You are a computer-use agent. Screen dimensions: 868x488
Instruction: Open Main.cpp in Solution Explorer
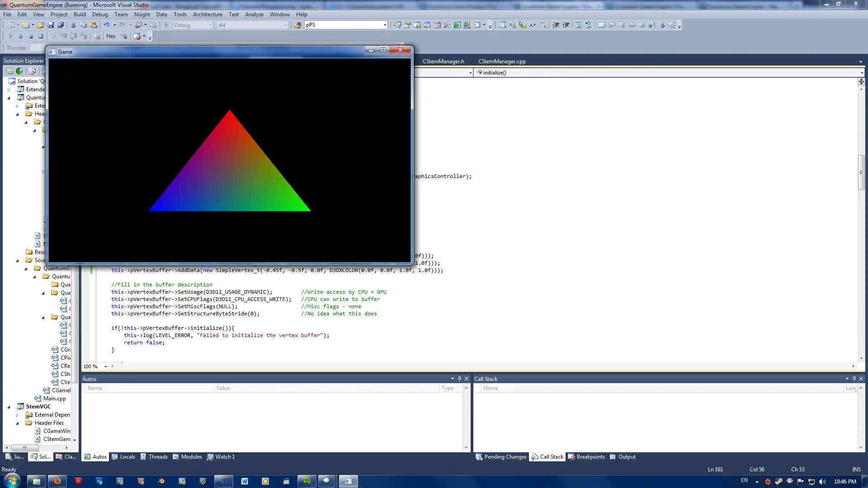(x=54, y=399)
